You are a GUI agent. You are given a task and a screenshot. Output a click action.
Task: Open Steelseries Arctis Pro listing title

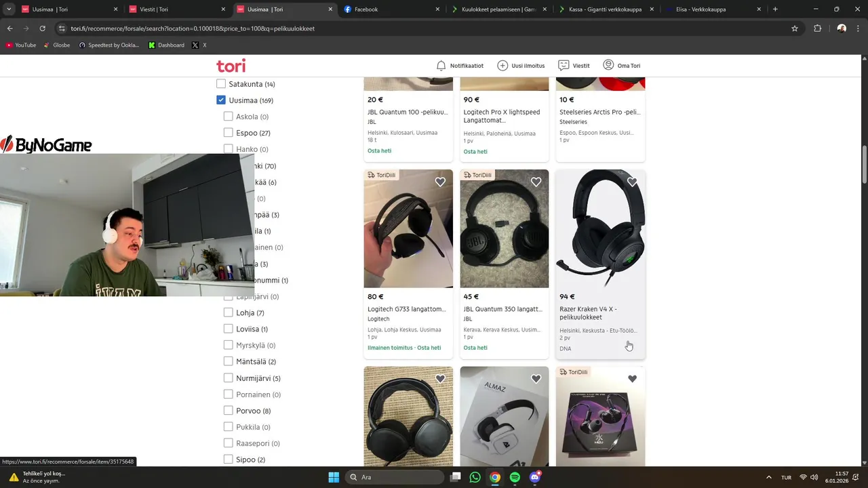(600, 112)
